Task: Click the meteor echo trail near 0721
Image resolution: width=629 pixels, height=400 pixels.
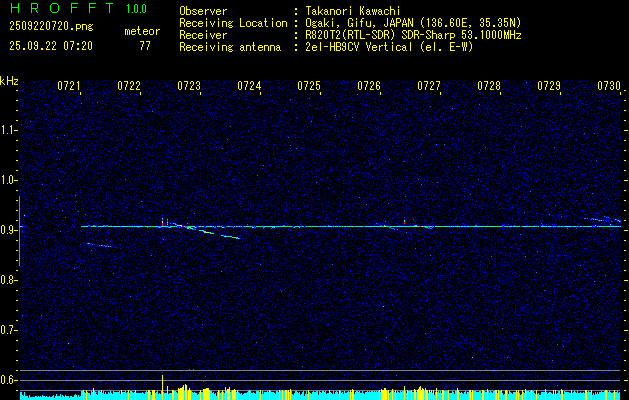Action: point(101,245)
